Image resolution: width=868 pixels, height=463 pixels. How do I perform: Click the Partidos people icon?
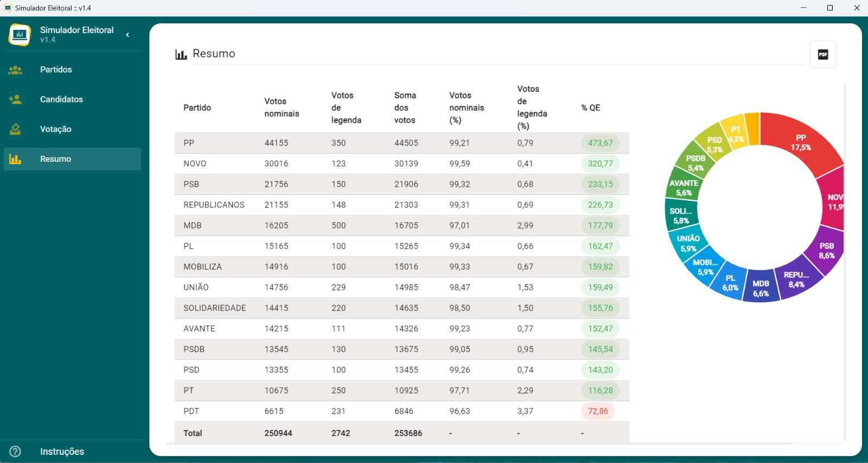[15, 70]
